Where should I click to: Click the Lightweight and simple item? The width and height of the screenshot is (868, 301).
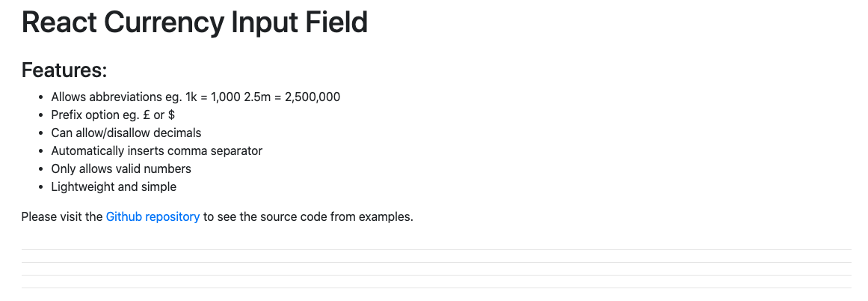coord(114,186)
